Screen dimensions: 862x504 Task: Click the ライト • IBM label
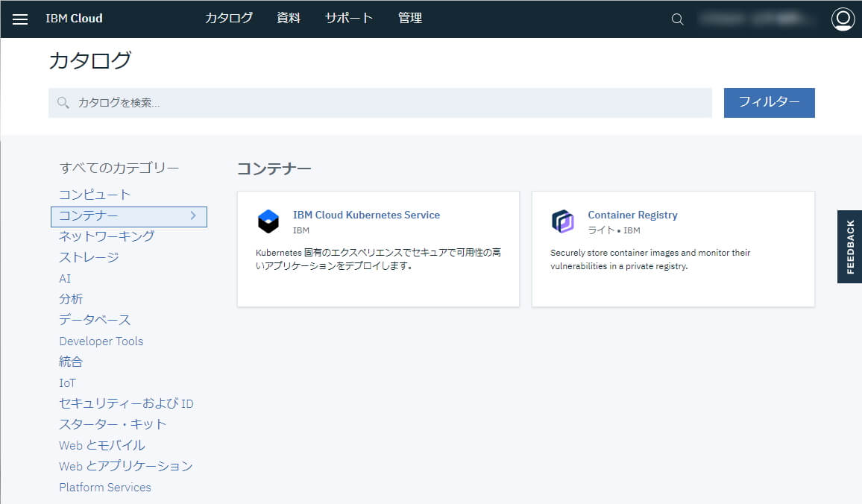[x=614, y=230]
